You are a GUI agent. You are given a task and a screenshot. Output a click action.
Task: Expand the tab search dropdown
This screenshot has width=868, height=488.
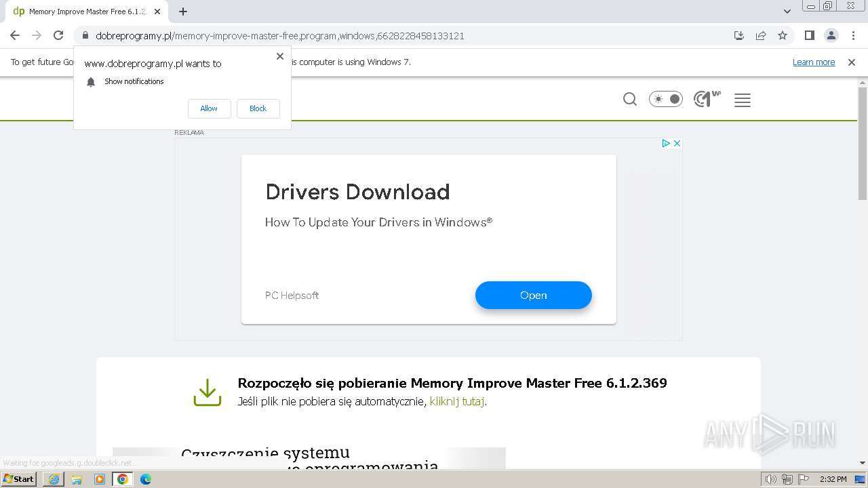[787, 12]
